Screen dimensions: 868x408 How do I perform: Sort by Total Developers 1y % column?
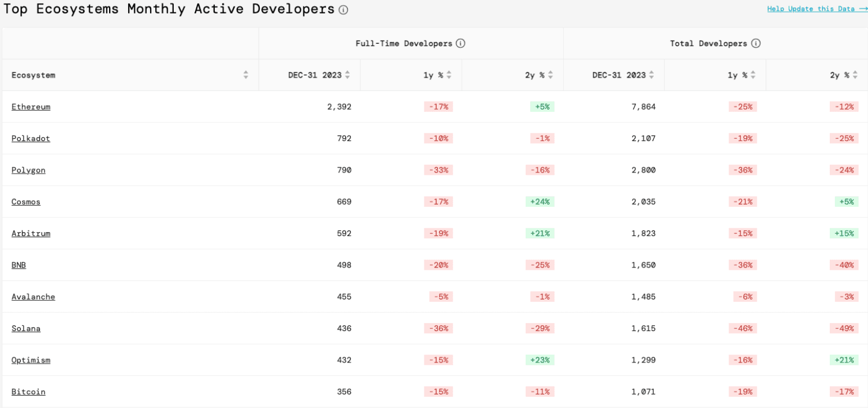(x=753, y=75)
